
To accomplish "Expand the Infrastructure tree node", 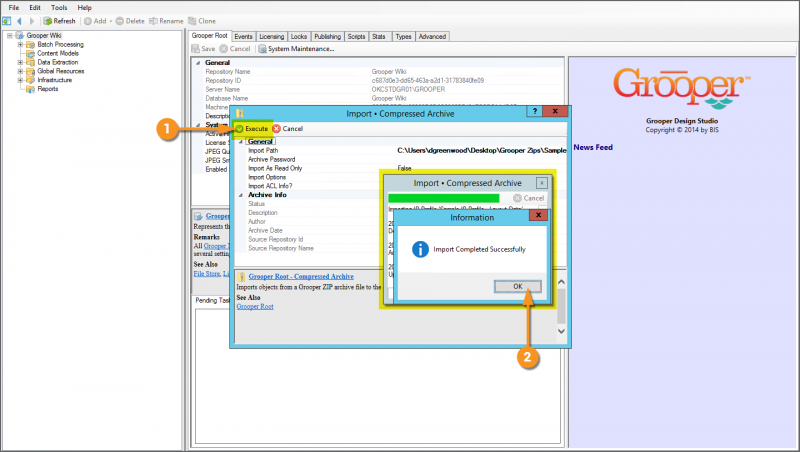I will 20,80.
